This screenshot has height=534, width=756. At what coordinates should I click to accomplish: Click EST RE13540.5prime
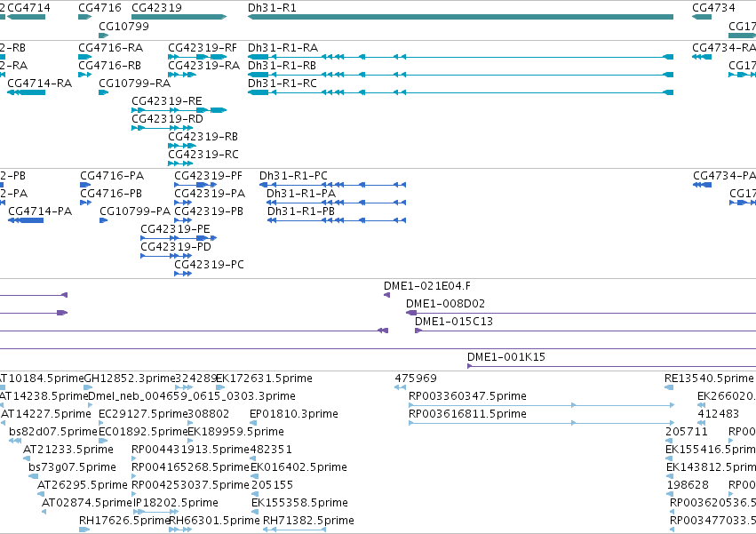709,379
